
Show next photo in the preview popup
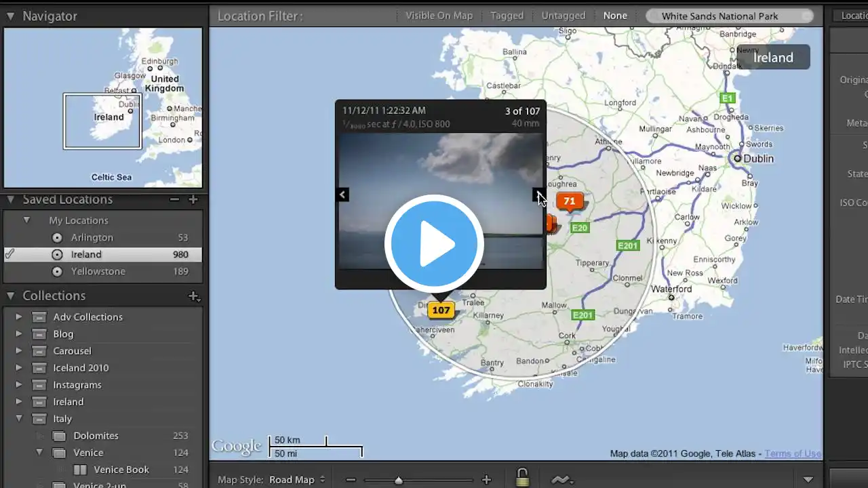click(x=538, y=195)
